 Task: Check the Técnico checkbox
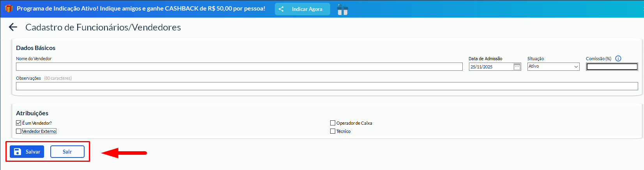(333, 131)
